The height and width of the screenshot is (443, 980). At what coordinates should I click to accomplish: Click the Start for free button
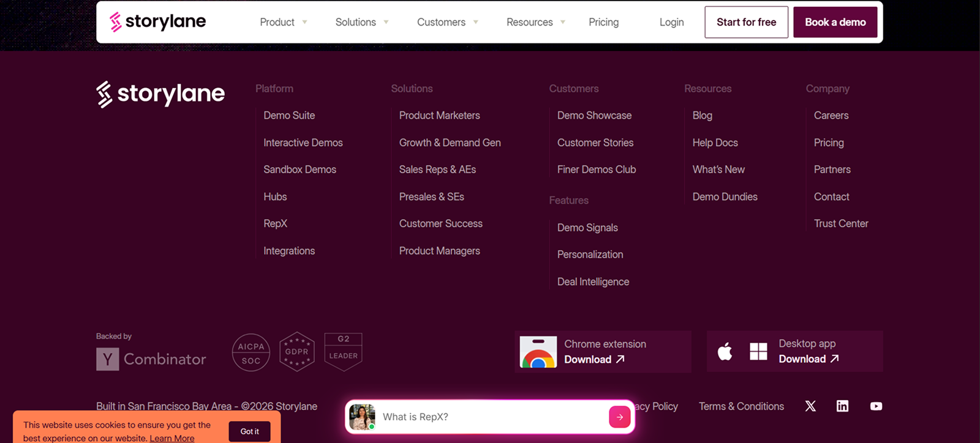(747, 22)
